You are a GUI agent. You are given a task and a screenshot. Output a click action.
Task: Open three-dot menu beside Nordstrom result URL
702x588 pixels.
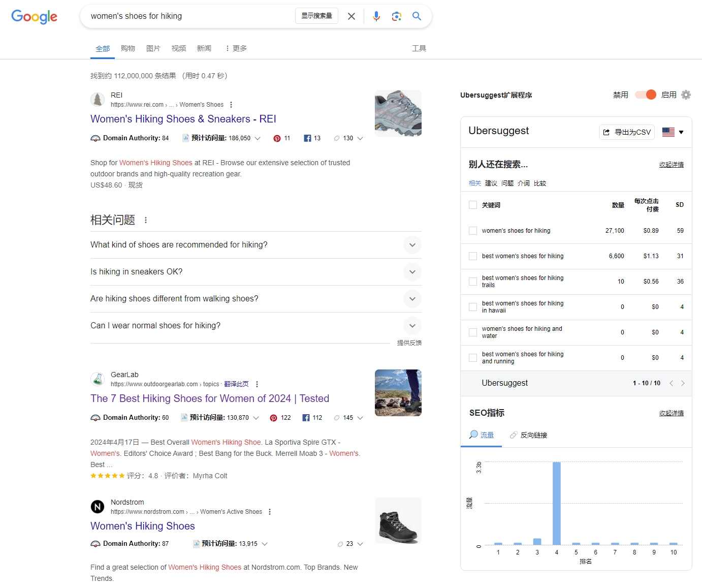[x=270, y=512]
